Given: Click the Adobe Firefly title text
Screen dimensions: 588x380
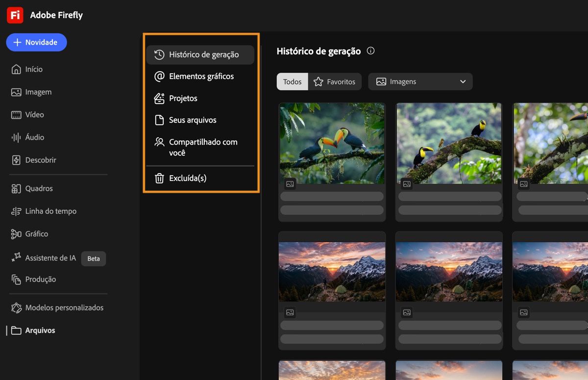Looking at the screenshot, I should tap(56, 15).
